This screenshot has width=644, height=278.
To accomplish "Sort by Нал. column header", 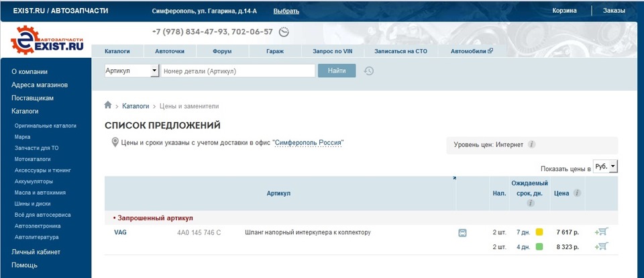I will pyautogui.click(x=499, y=193).
